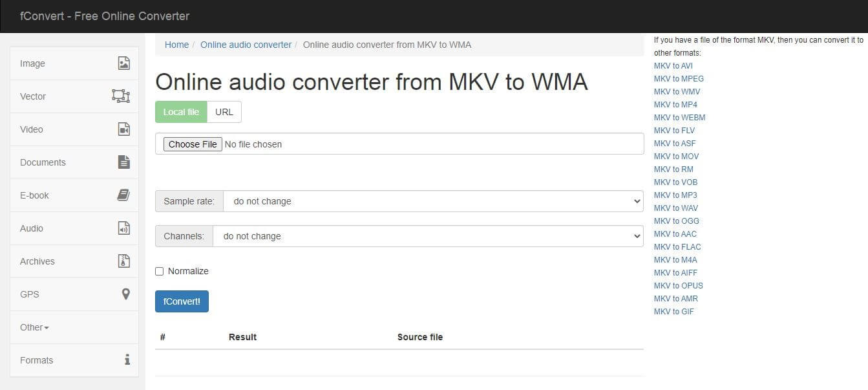
Task: Open the MKV to AMR link
Action: pyautogui.click(x=676, y=299)
